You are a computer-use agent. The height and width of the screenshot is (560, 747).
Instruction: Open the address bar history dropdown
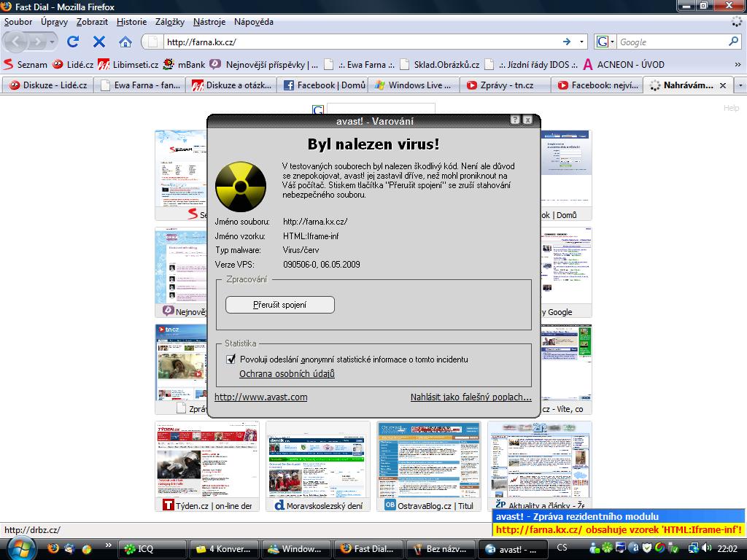click(581, 42)
